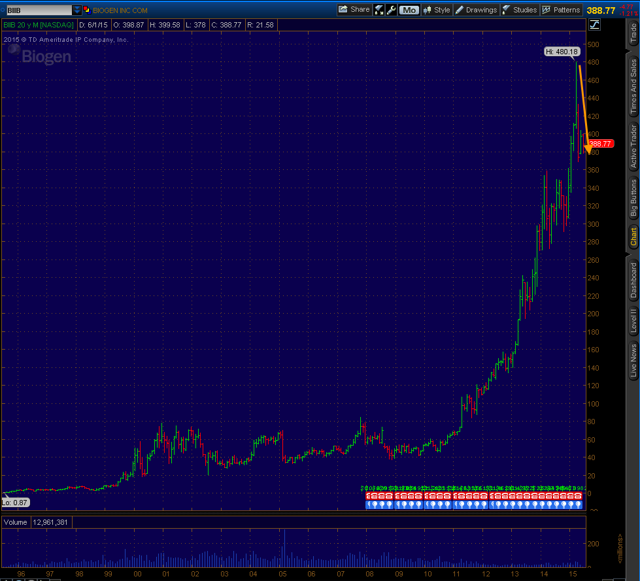
Task: Click the Volume study label
Action: pos(16,522)
